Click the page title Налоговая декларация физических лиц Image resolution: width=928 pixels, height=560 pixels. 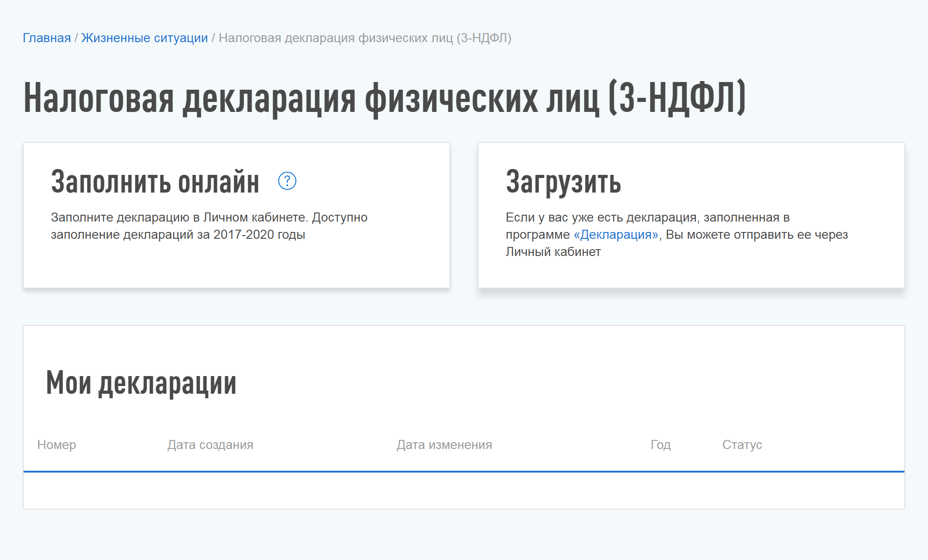(385, 99)
